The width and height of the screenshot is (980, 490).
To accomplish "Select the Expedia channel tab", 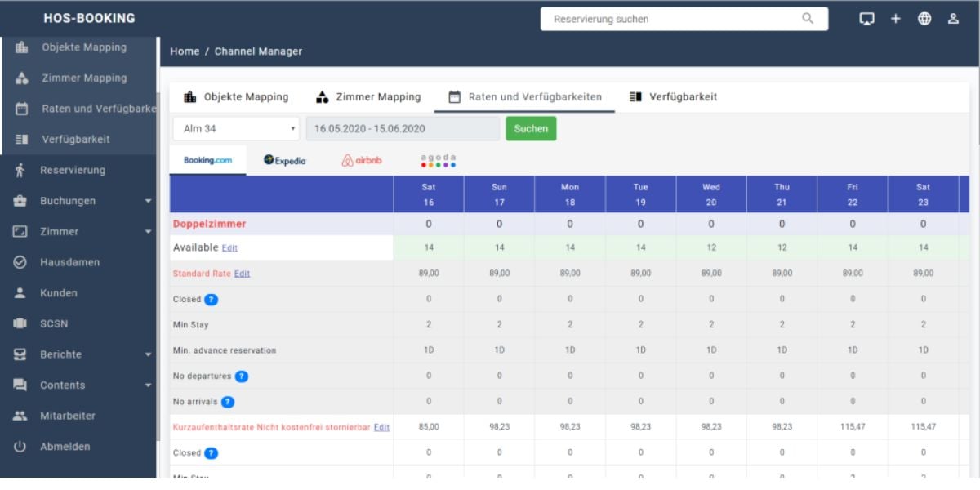I will click(x=285, y=160).
